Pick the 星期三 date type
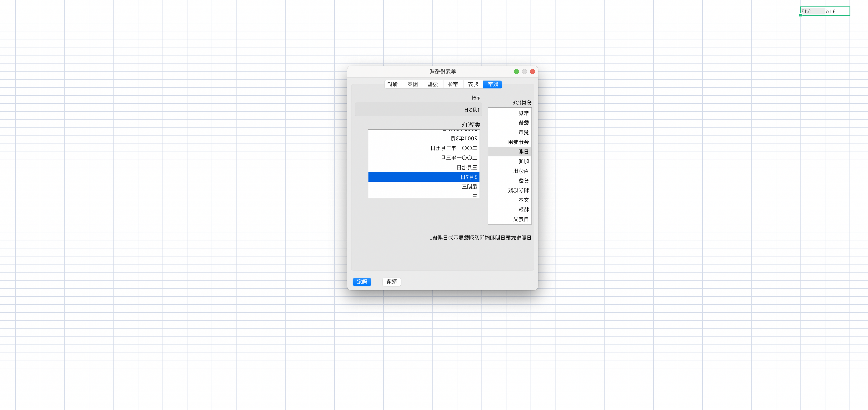The image size is (868, 410). coord(424,186)
